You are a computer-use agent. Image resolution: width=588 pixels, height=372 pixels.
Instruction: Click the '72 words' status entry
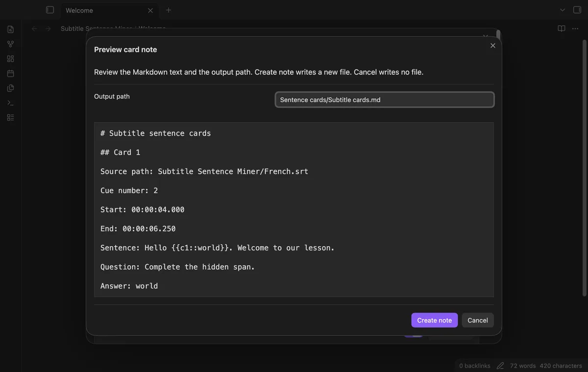click(x=523, y=366)
